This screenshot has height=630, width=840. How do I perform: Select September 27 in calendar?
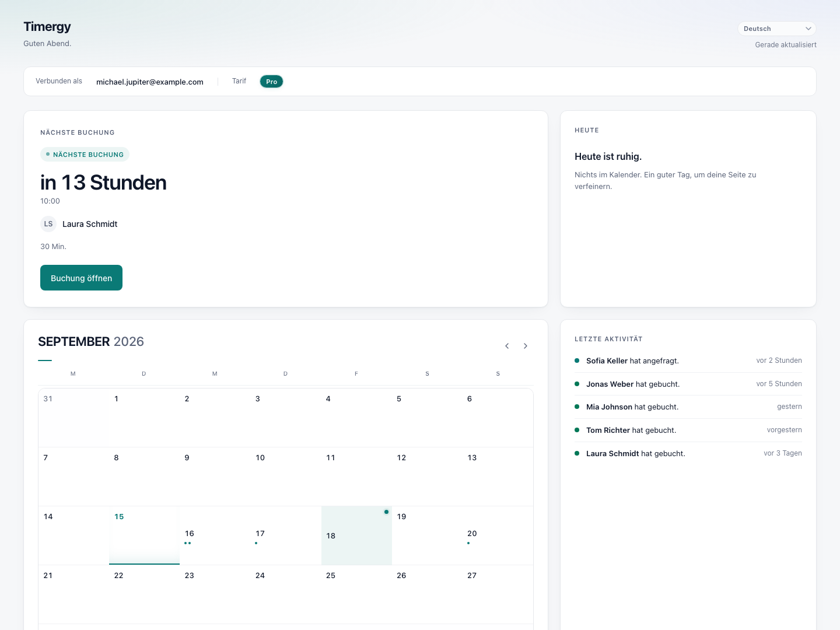pos(498,594)
